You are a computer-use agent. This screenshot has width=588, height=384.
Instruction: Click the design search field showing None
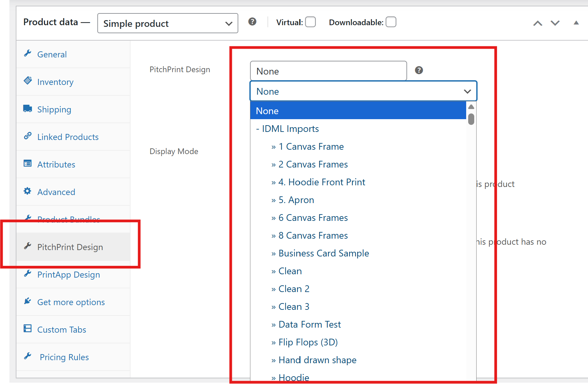(x=329, y=71)
